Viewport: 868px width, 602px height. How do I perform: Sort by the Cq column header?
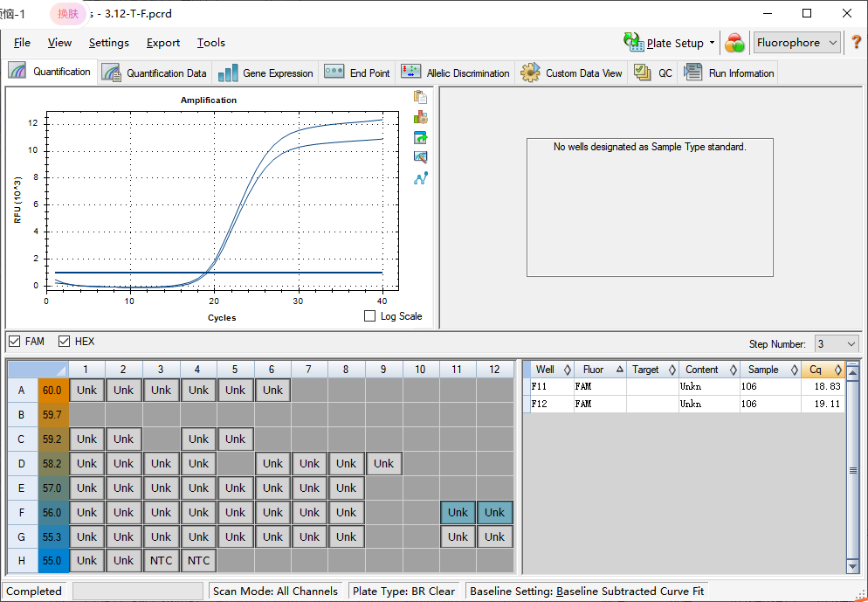coord(823,370)
